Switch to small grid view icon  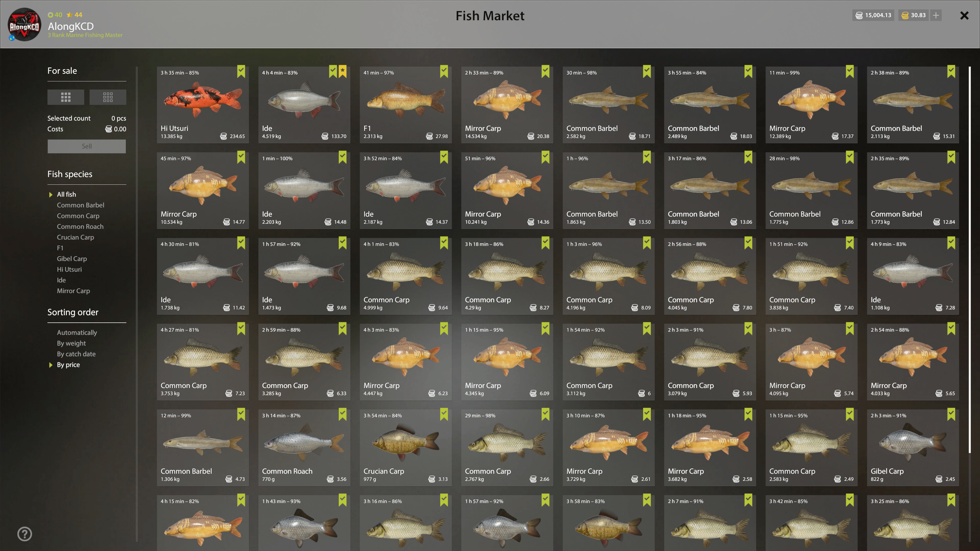(x=108, y=97)
